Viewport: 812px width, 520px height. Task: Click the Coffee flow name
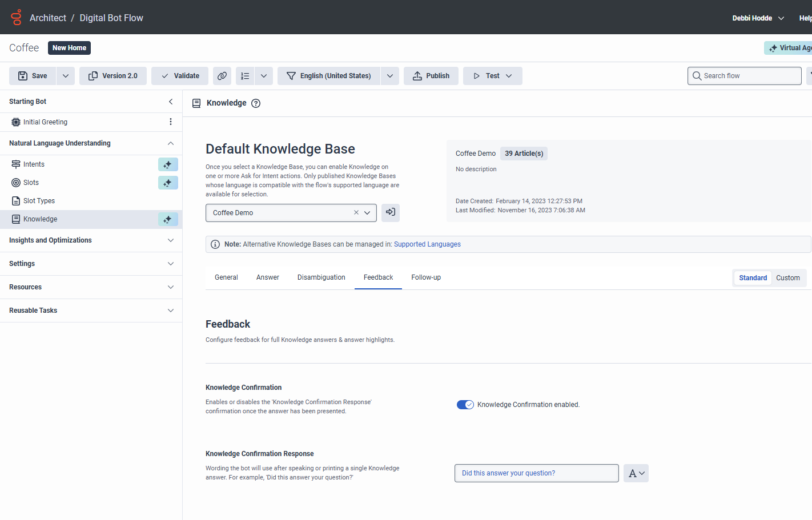pyautogui.click(x=24, y=48)
